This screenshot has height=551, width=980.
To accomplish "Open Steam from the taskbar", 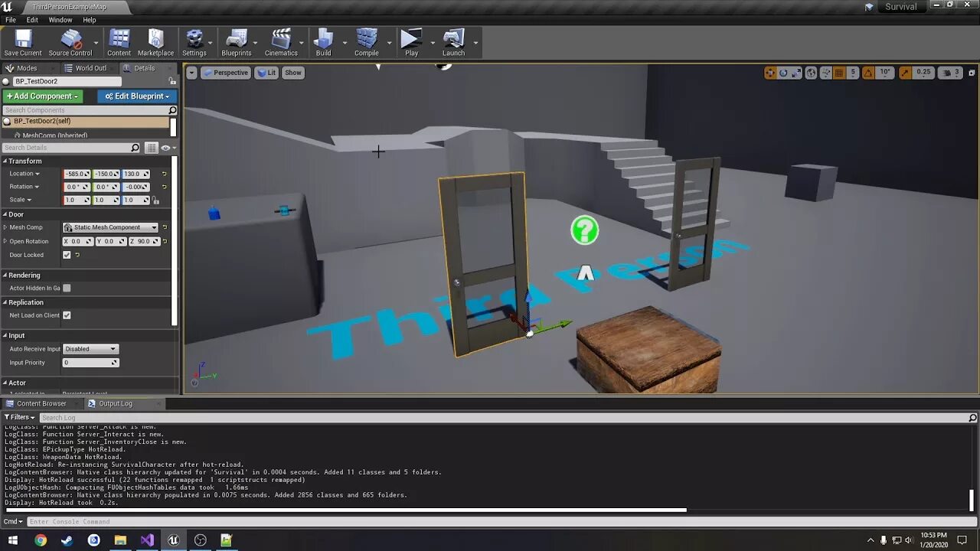I will click(67, 540).
